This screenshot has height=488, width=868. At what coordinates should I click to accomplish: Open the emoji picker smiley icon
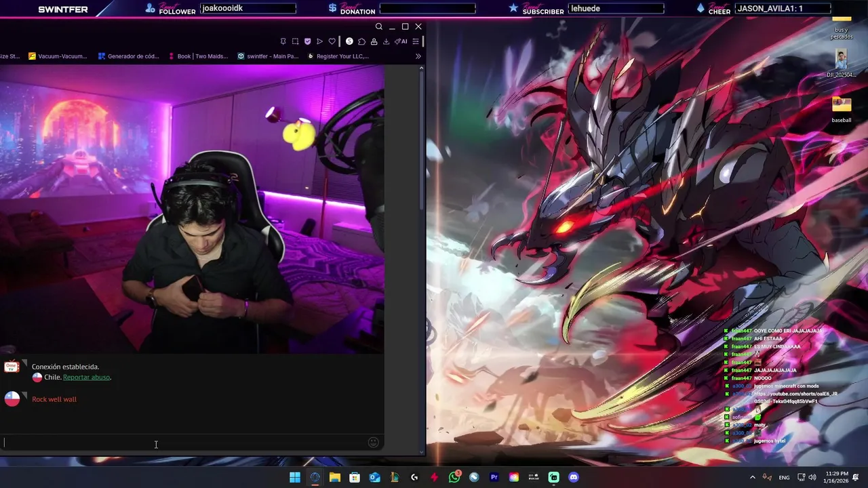373,443
